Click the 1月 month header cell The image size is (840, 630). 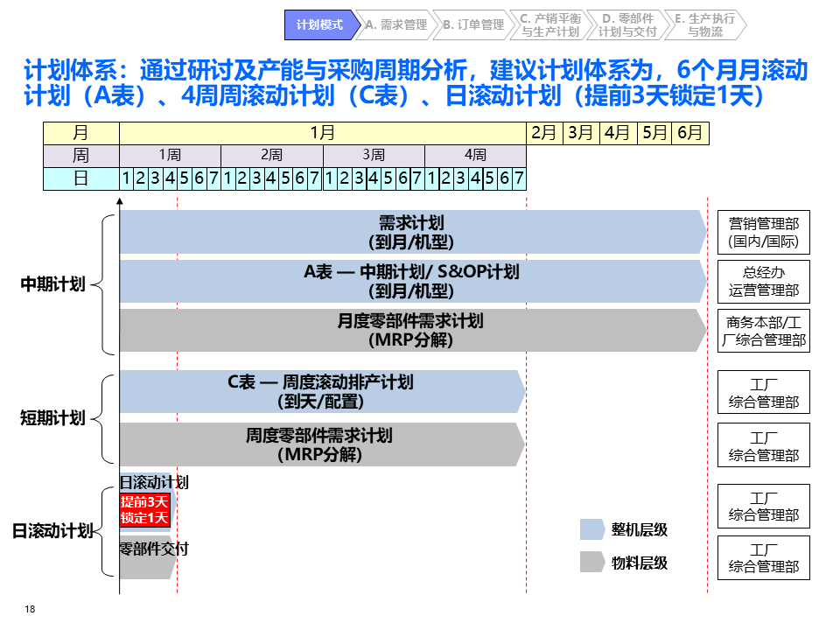[x=323, y=133]
